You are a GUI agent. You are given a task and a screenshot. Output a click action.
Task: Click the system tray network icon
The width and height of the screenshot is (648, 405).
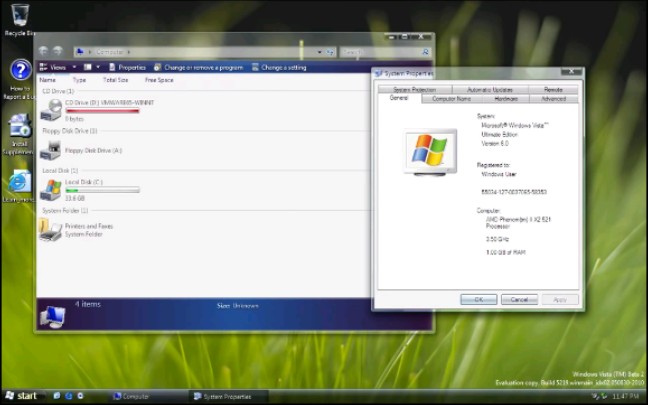(596, 396)
